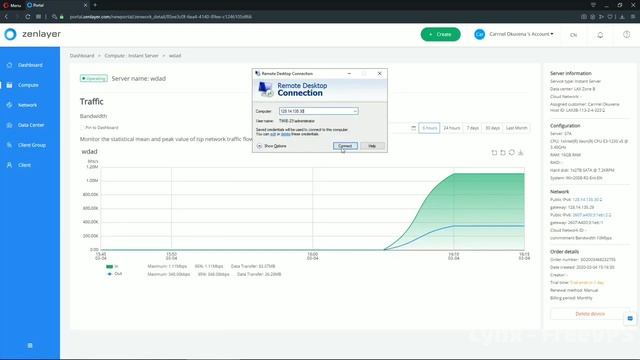640x360 pixels.
Task: Click the Public IPv6 address link
Action: coord(591,215)
